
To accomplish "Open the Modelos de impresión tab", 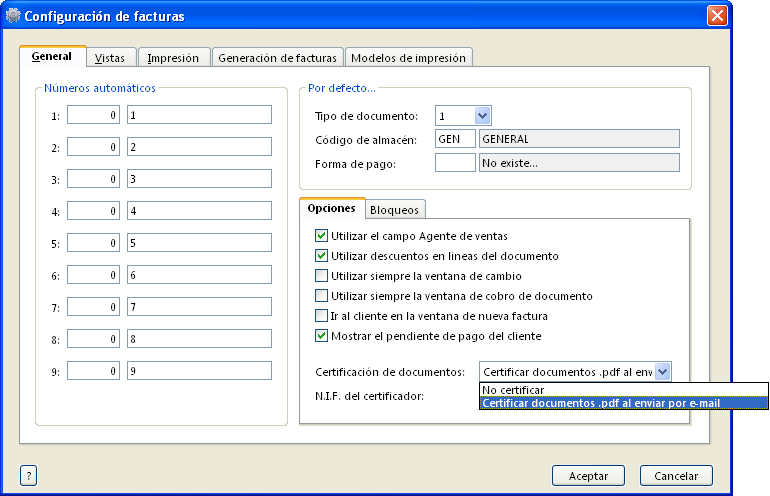I will [x=408, y=58].
